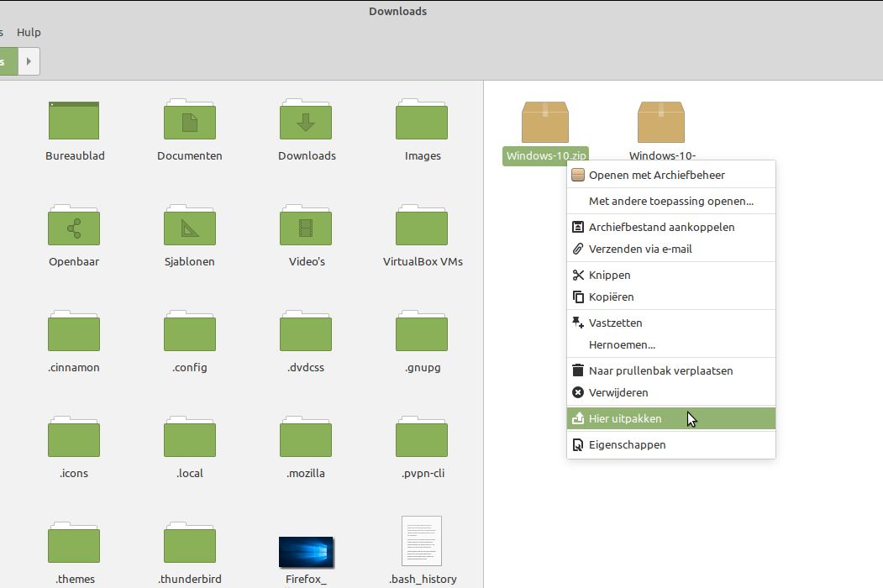Image resolution: width=883 pixels, height=588 pixels.
Task: Select Naar prullenbak verplaatsen
Action: [x=660, y=370]
